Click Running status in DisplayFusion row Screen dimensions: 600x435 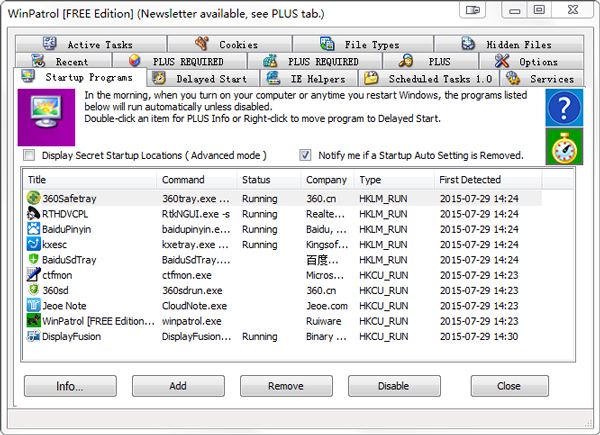click(x=260, y=336)
